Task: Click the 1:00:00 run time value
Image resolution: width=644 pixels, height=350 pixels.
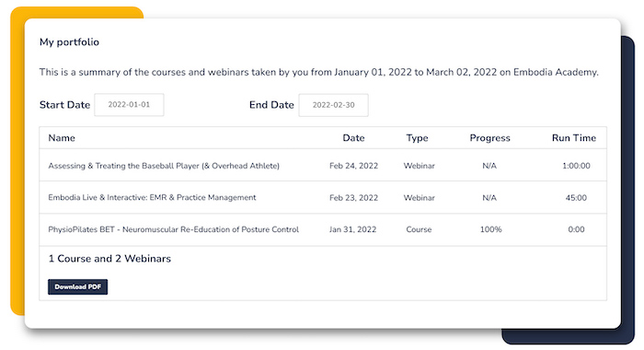Action: pos(576,166)
